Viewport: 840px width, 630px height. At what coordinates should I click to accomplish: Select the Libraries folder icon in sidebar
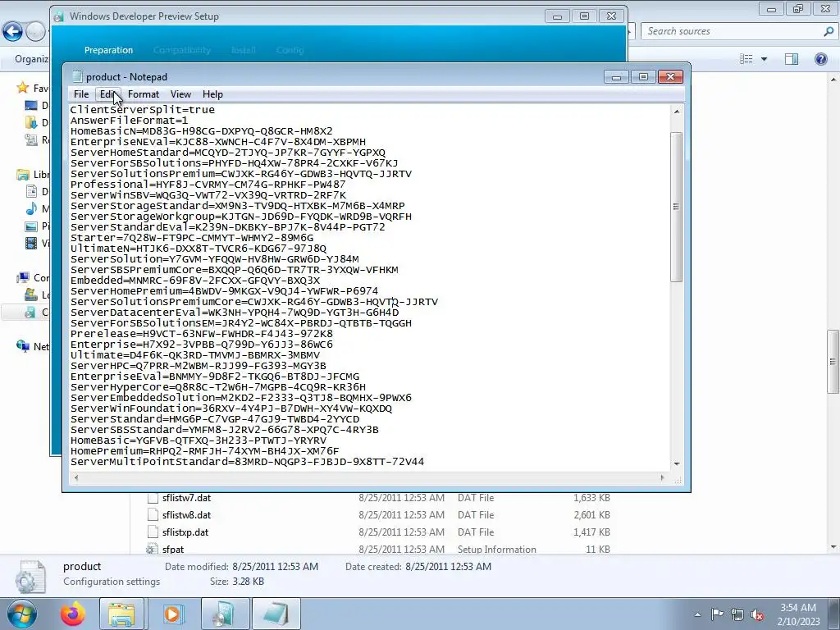[22, 175]
